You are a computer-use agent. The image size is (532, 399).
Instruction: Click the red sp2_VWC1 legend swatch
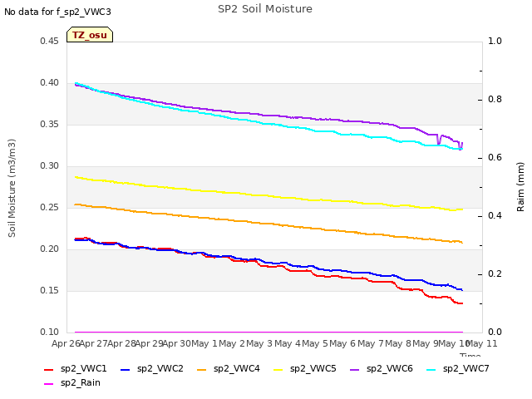[x=49, y=369]
